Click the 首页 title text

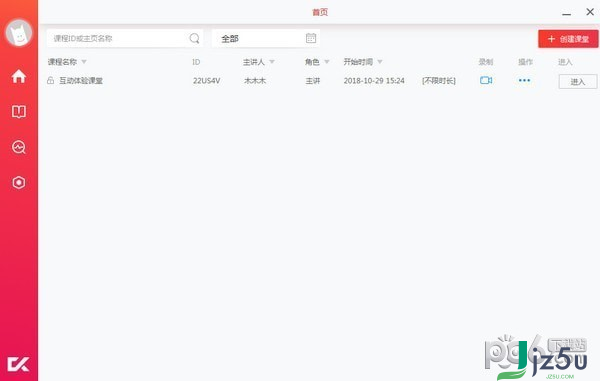320,12
